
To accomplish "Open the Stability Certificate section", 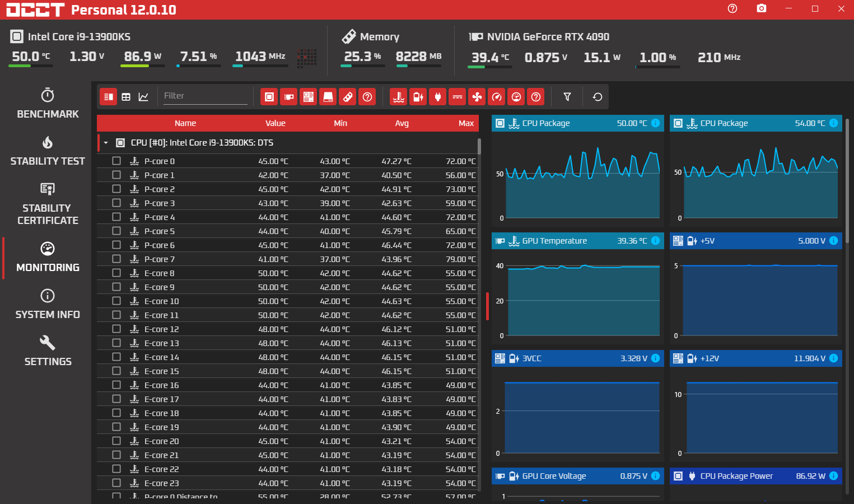I will pos(48,204).
